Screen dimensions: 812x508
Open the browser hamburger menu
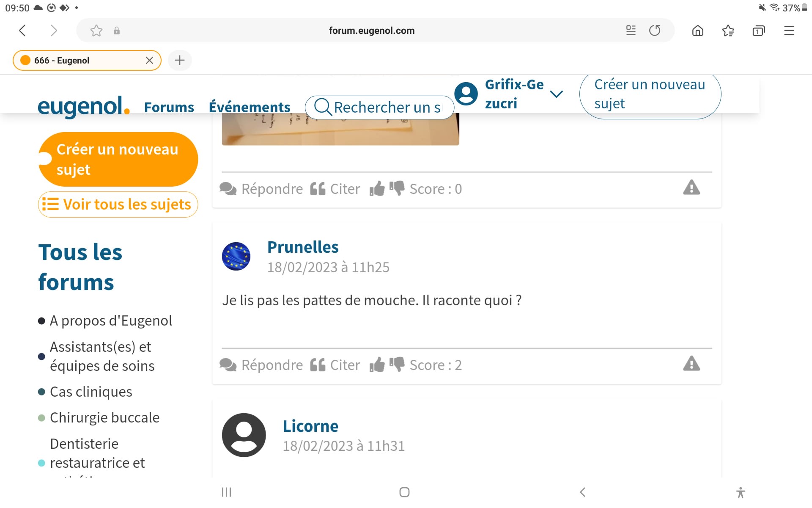[789, 30]
